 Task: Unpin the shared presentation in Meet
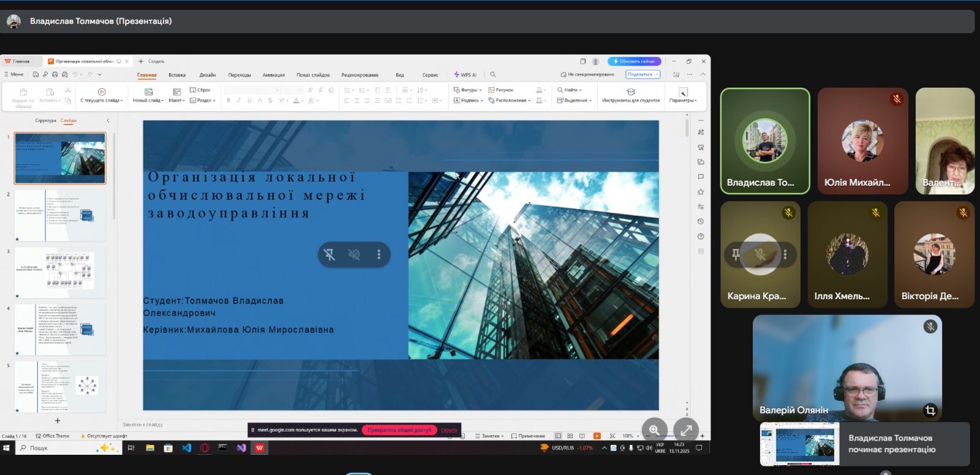point(330,254)
